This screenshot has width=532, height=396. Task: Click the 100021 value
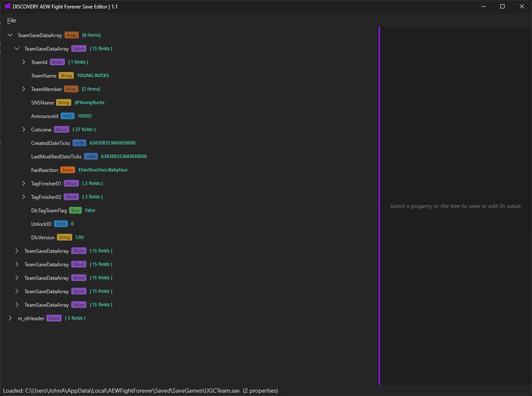point(85,116)
